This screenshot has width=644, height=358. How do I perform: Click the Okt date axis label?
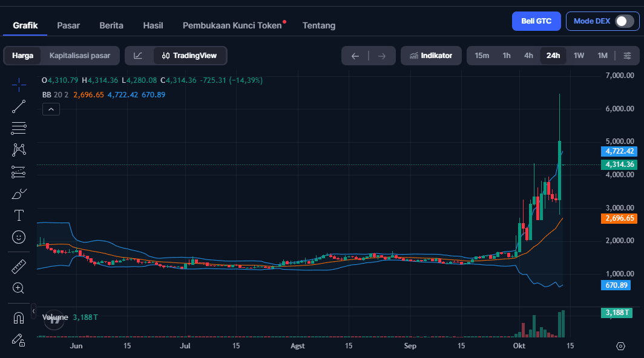click(519, 346)
